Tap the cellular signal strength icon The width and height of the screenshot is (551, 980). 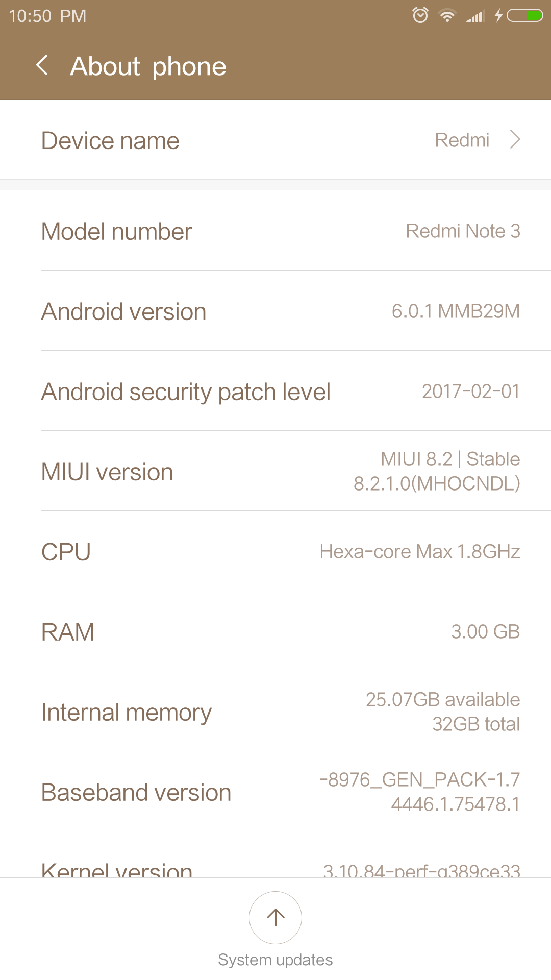[475, 16]
